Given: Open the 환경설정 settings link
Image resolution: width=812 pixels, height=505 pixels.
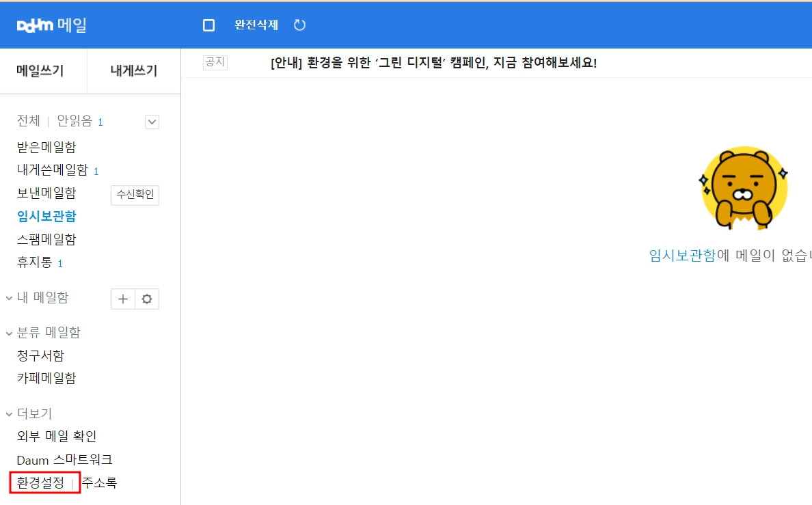Looking at the screenshot, I should (43, 482).
